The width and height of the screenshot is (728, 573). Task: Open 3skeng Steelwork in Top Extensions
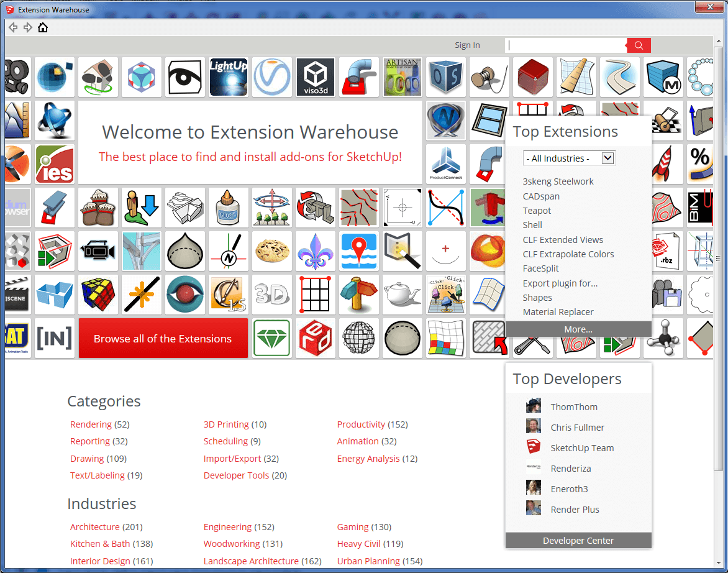[558, 181]
